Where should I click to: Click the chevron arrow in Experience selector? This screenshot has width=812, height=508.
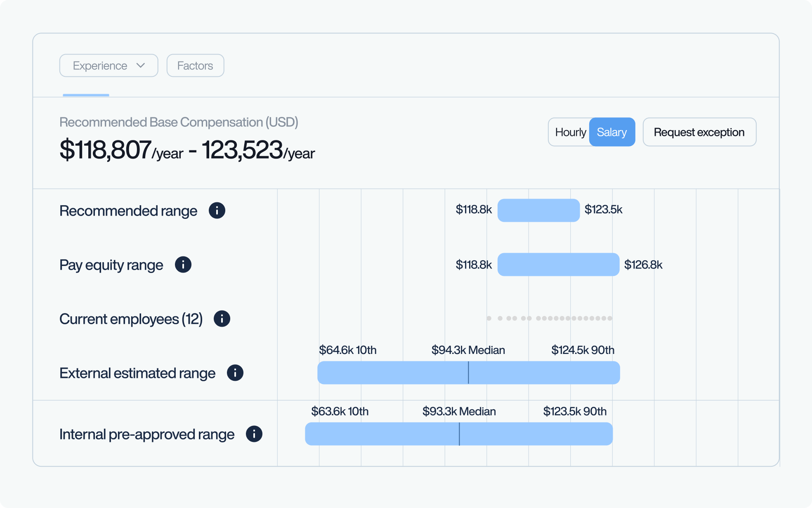141,66
